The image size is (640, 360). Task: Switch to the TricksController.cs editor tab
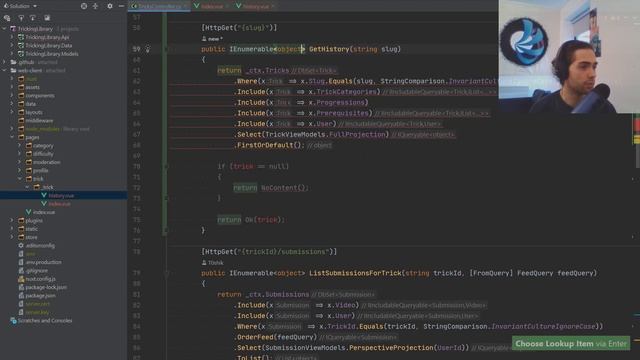(159, 6)
